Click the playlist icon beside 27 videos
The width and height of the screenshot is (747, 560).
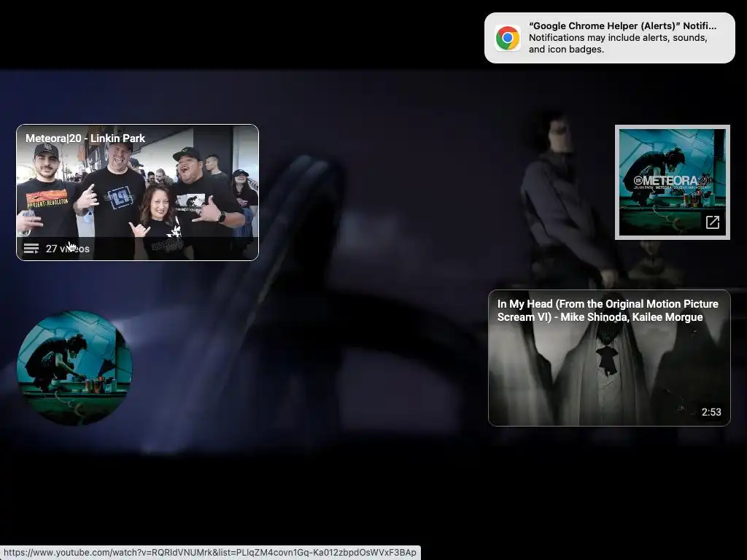tap(31, 249)
